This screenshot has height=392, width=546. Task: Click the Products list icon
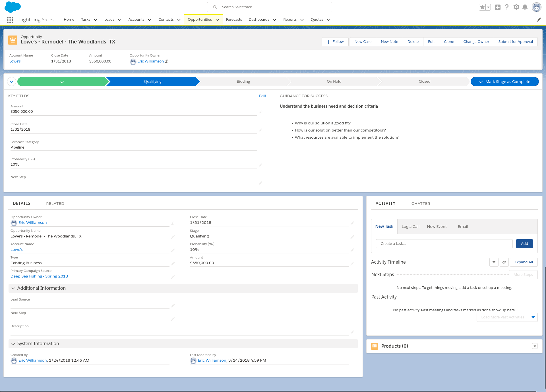[x=375, y=346]
